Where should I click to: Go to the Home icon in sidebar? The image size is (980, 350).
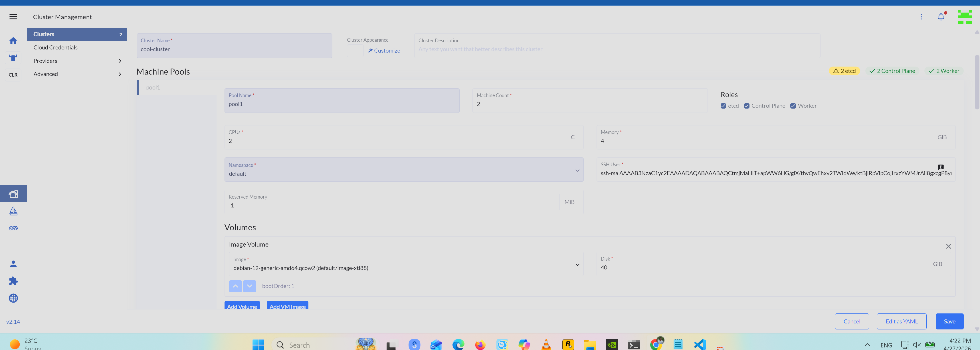(x=13, y=41)
